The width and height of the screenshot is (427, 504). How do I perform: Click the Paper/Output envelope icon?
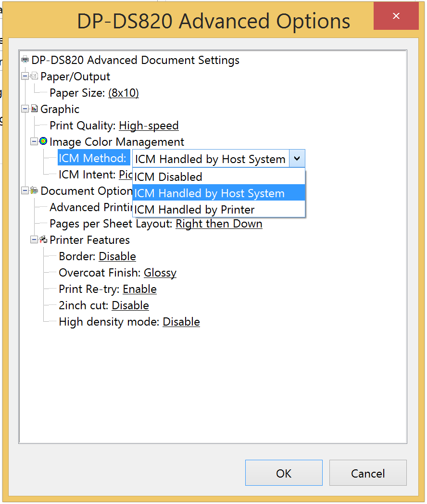(x=34, y=76)
